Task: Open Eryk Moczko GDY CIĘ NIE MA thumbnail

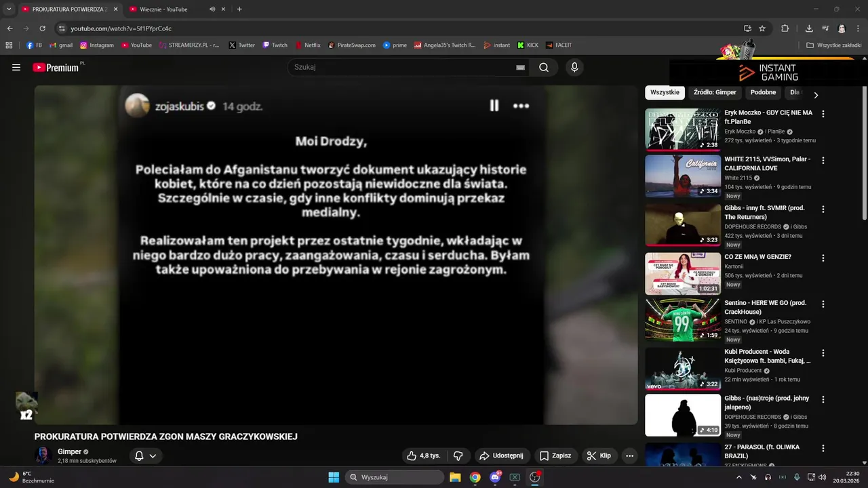Action: coord(682,129)
